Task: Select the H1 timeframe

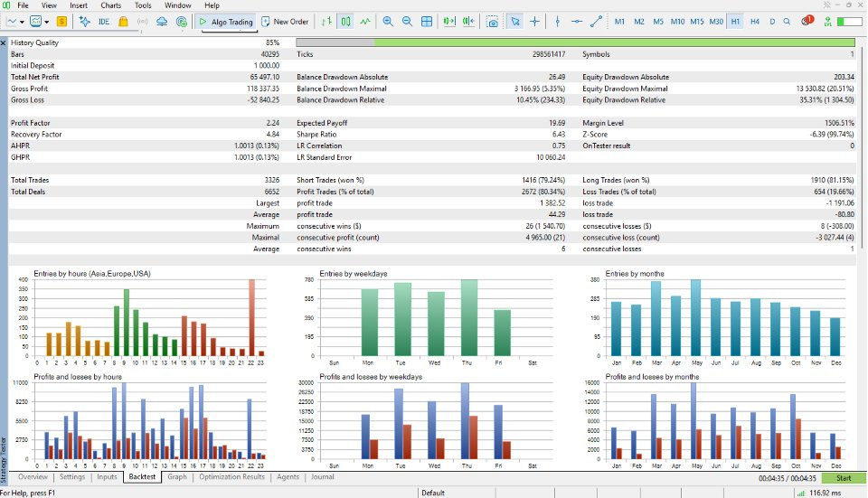Action: click(735, 22)
